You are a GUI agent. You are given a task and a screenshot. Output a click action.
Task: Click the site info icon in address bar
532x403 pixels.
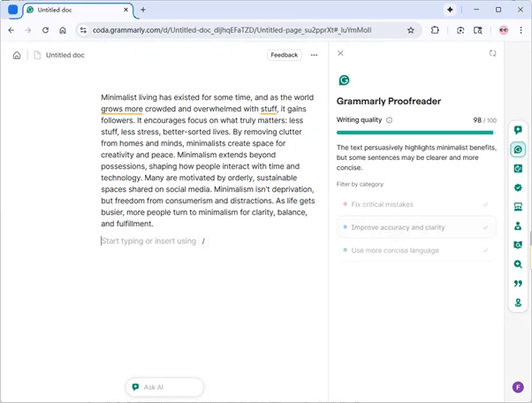[83, 30]
